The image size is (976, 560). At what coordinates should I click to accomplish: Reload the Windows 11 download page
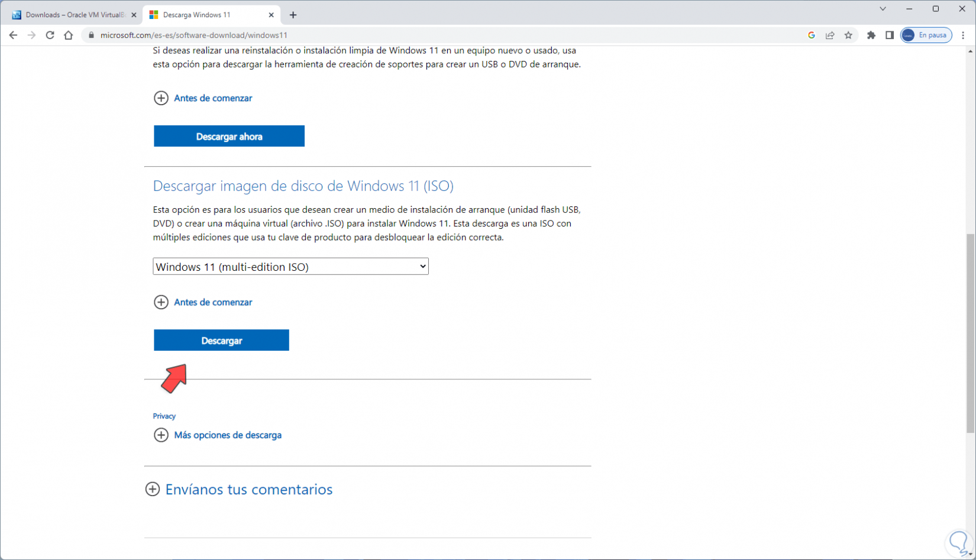click(50, 35)
